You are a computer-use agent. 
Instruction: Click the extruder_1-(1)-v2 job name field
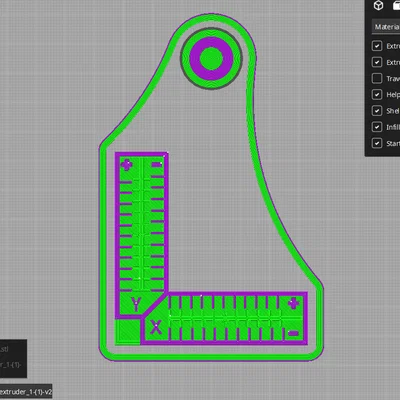click(26, 392)
